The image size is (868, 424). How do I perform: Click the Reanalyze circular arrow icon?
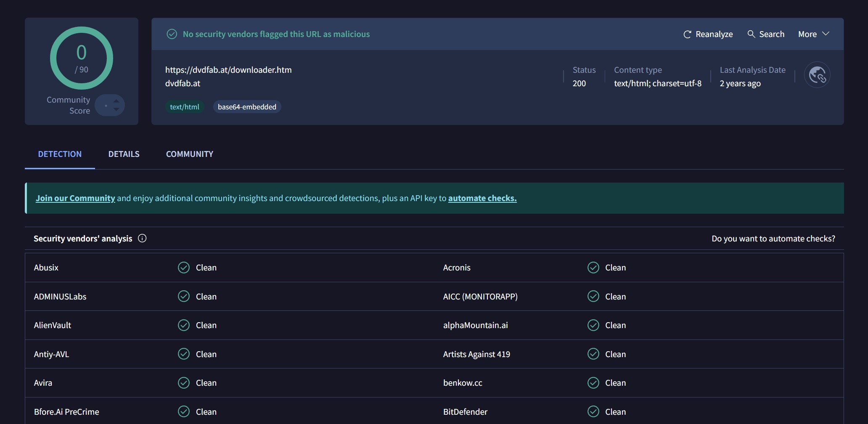(x=687, y=34)
